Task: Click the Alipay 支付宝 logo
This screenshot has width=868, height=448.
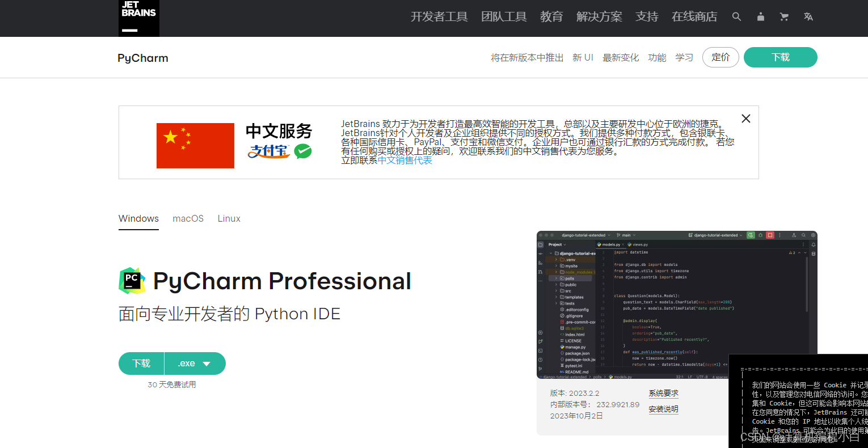Action: pyautogui.click(x=269, y=151)
